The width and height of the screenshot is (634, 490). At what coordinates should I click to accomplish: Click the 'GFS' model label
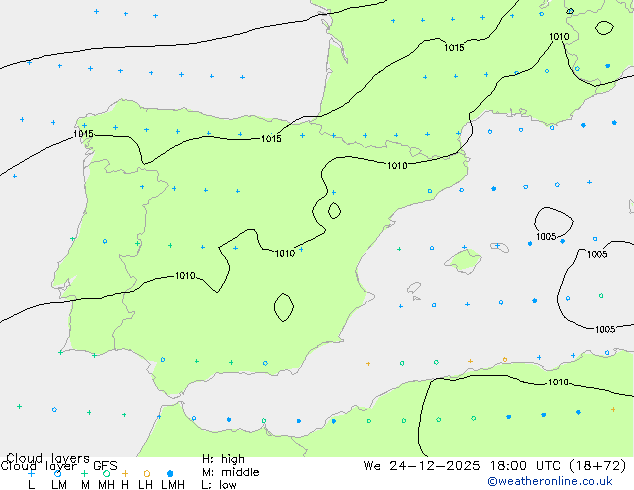click(105, 466)
